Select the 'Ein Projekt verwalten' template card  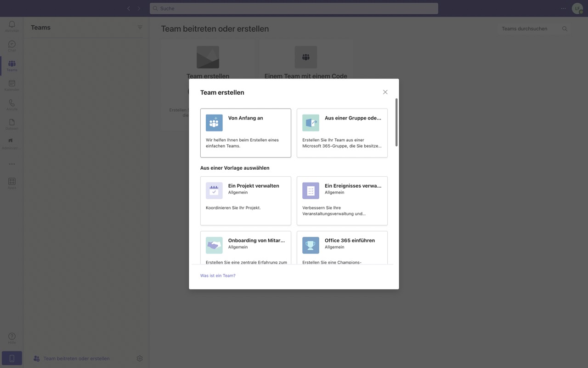(x=245, y=201)
